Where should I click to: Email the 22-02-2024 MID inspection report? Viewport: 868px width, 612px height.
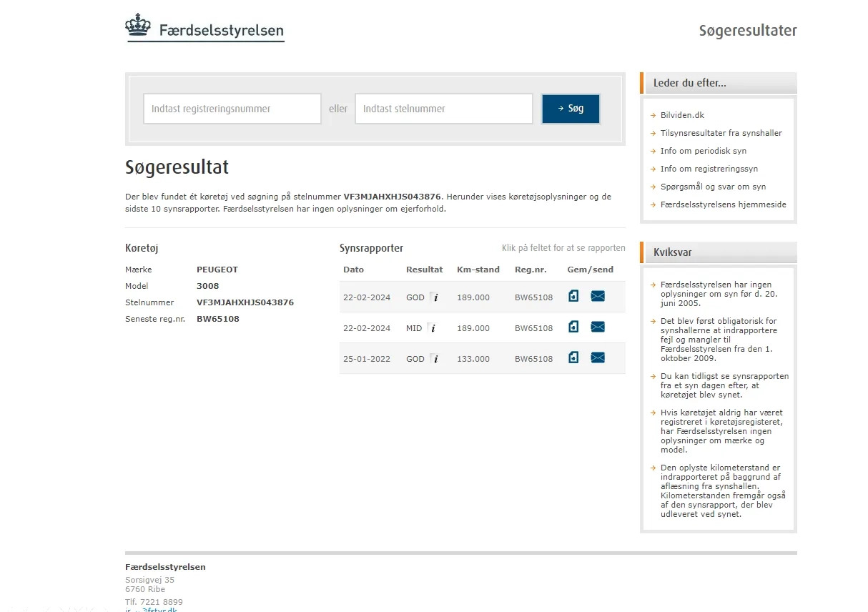tap(598, 327)
